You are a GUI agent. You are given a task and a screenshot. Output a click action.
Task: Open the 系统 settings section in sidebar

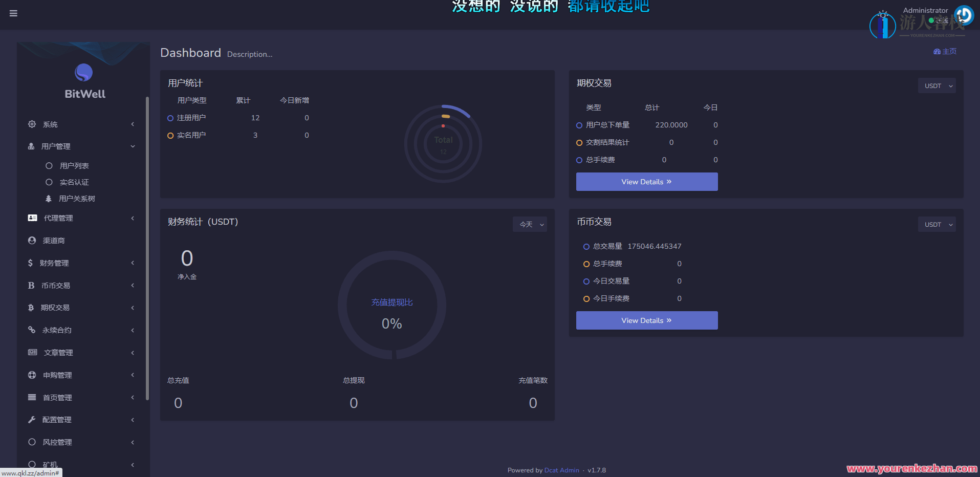31,124
